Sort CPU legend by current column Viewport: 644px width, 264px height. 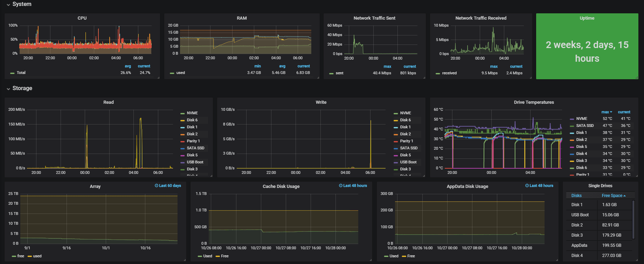[144, 66]
